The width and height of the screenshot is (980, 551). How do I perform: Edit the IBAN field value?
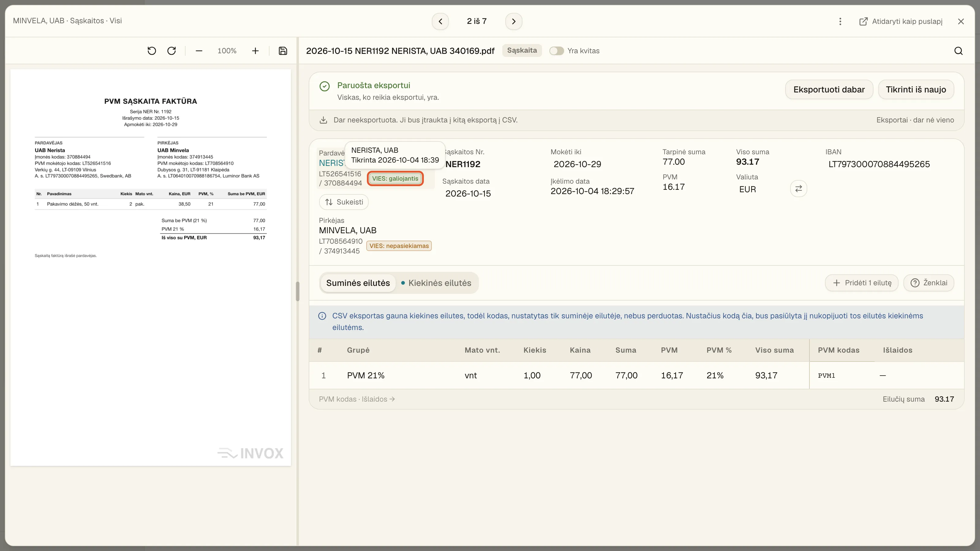(879, 164)
